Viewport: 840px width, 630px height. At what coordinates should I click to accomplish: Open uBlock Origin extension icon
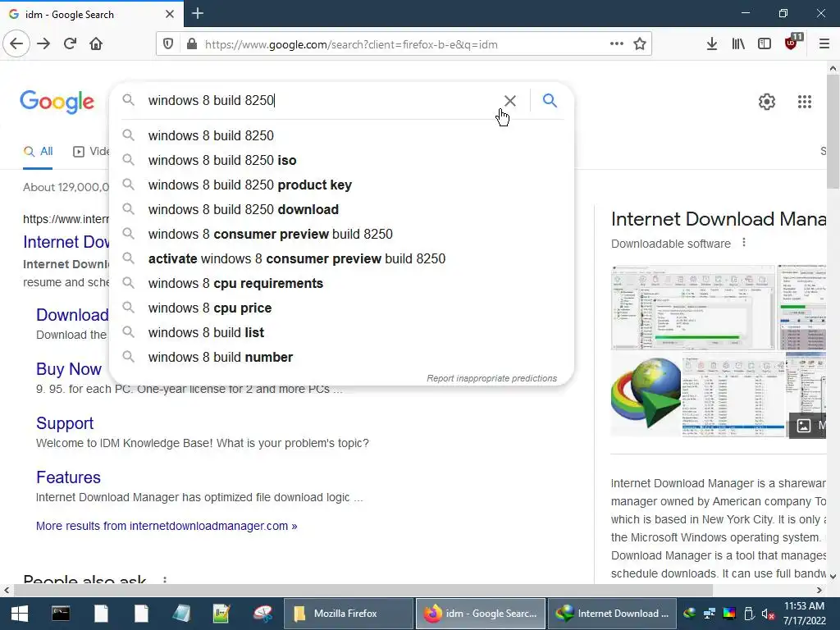point(792,43)
